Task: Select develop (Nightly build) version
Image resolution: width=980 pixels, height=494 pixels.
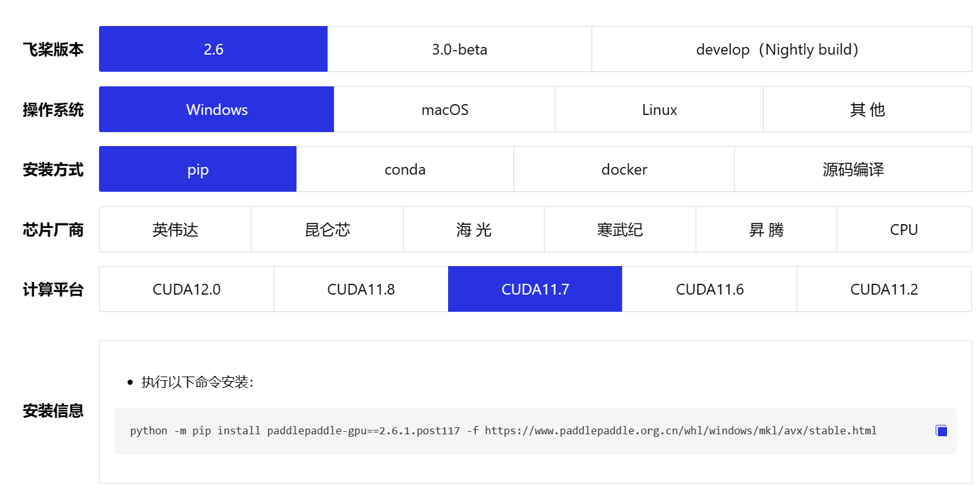Action: tap(782, 49)
